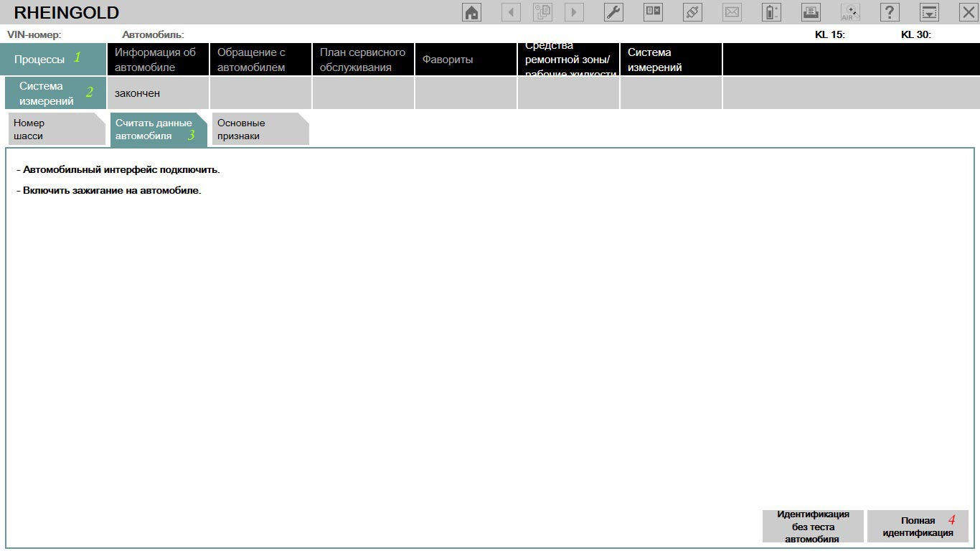Click the KL 15 status label
980x551 pixels.
click(830, 34)
